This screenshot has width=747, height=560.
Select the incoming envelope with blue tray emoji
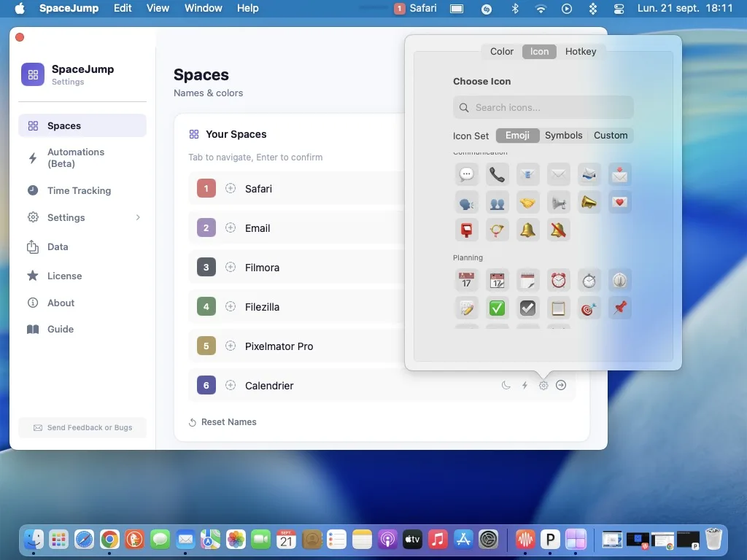click(589, 174)
